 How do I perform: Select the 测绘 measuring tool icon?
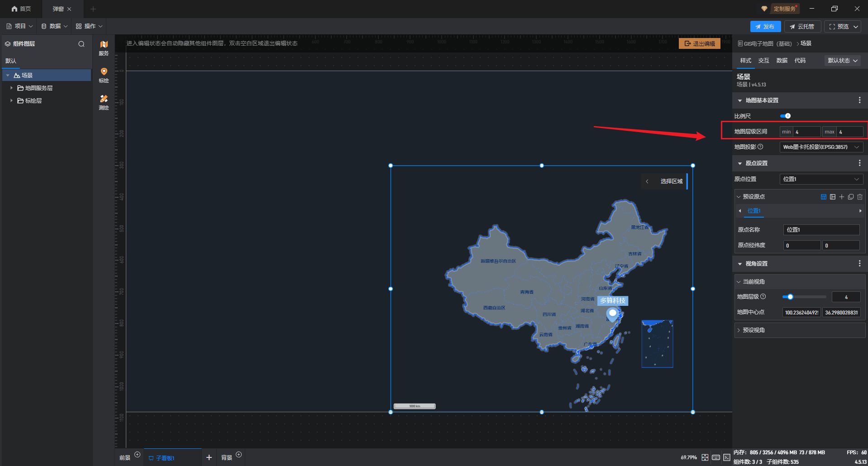coord(104,101)
